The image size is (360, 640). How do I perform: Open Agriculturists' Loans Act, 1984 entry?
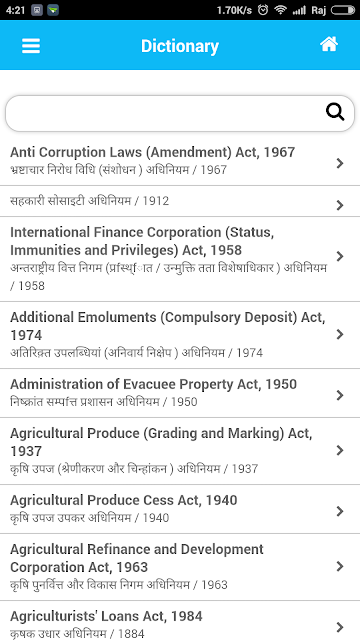(x=180, y=621)
